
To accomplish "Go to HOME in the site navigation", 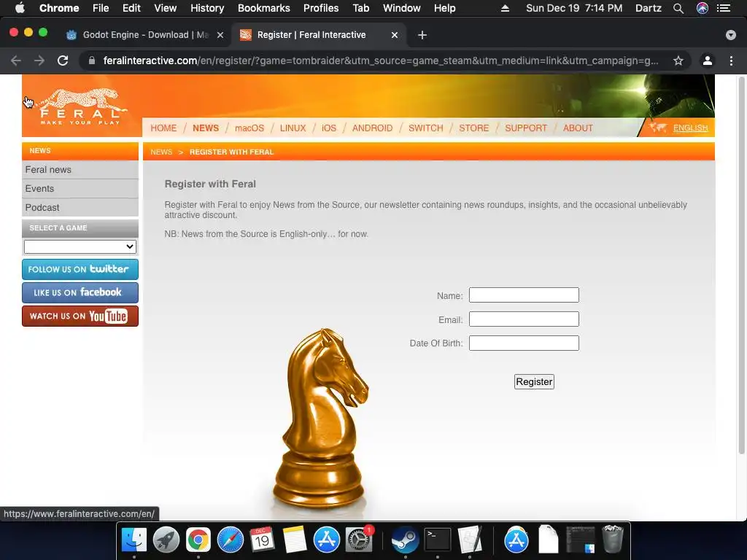I will pyautogui.click(x=163, y=128).
